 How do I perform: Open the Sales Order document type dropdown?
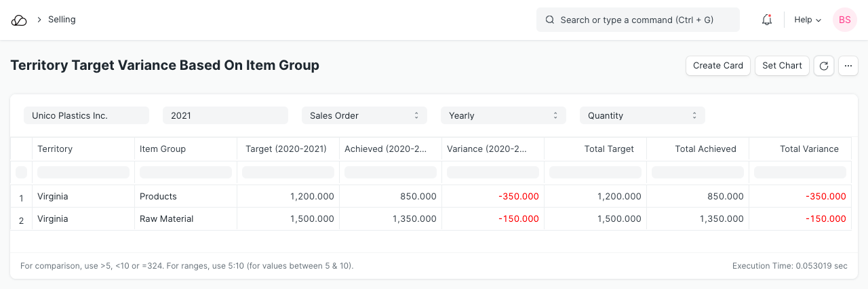(364, 116)
